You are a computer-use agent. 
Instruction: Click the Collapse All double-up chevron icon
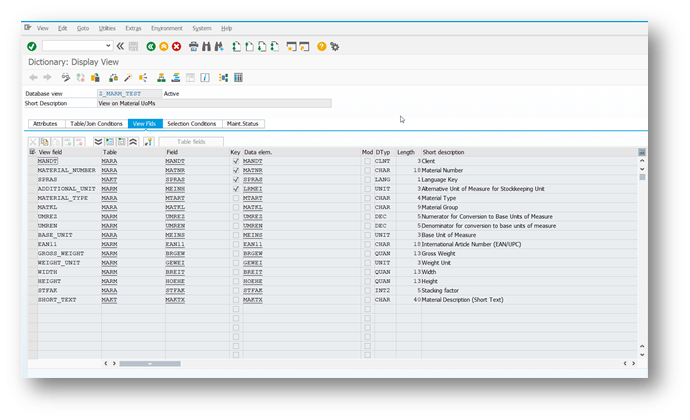(133, 142)
